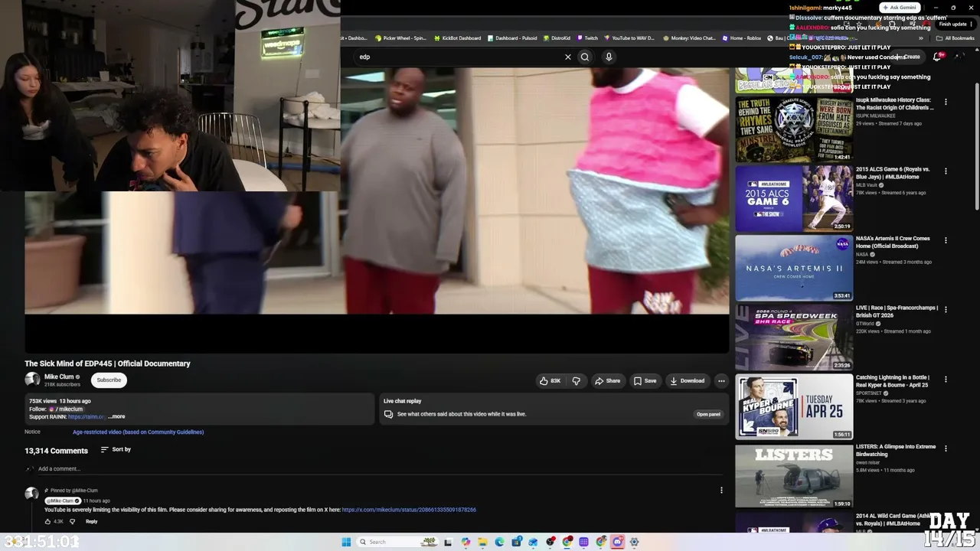Open options for Catching Lightning video
Screen dimensions: 980x551
pyautogui.click(x=946, y=380)
